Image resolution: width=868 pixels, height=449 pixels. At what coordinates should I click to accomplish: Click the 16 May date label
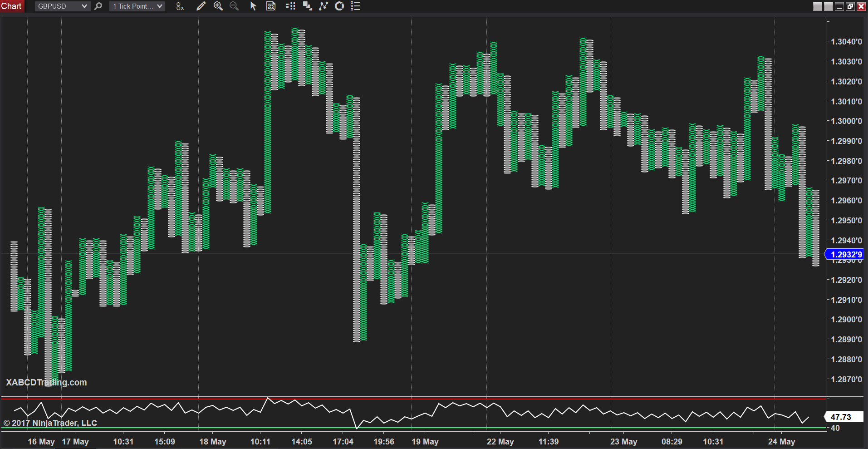point(41,442)
